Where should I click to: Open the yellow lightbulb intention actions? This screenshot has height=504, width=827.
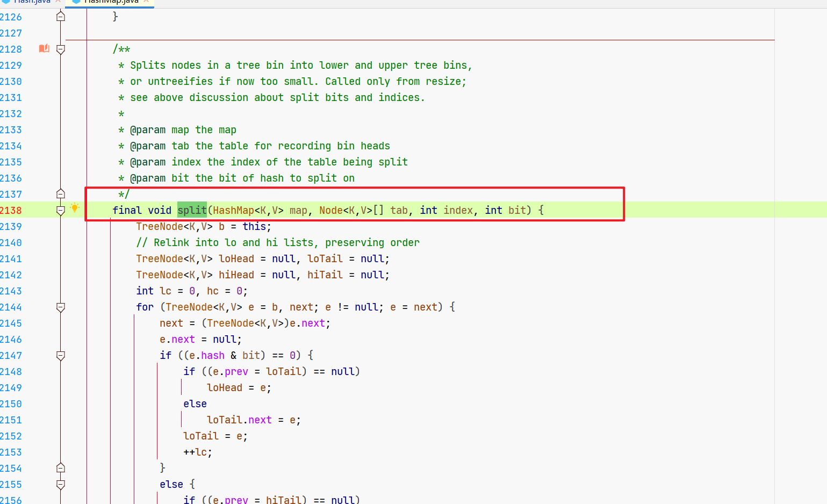(x=75, y=208)
